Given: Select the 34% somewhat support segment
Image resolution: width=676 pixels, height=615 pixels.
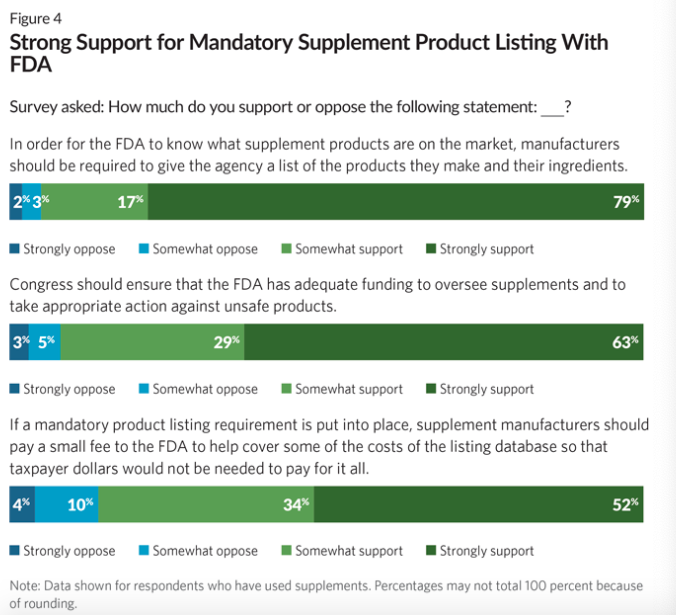Looking at the screenshot, I should pyautogui.click(x=206, y=504).
